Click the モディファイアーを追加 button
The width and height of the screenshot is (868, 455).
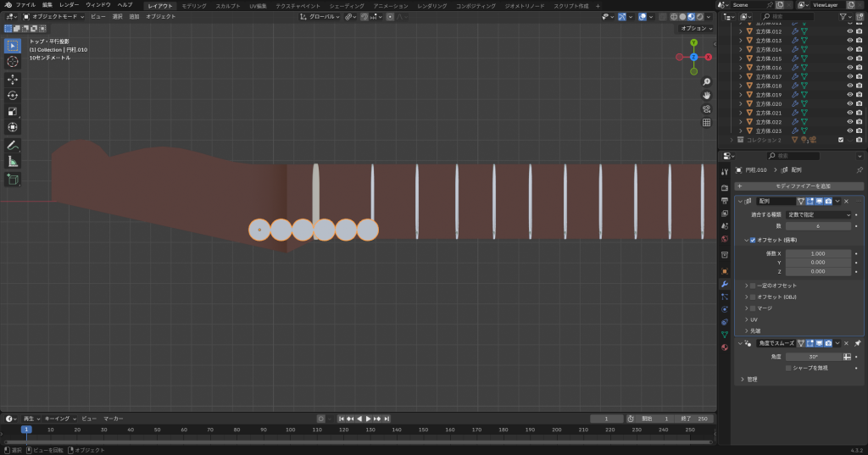tap(802, 186)
